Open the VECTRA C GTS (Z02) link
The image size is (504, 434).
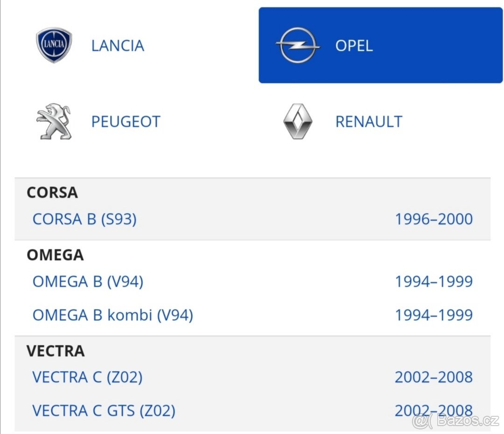point(104,411)
